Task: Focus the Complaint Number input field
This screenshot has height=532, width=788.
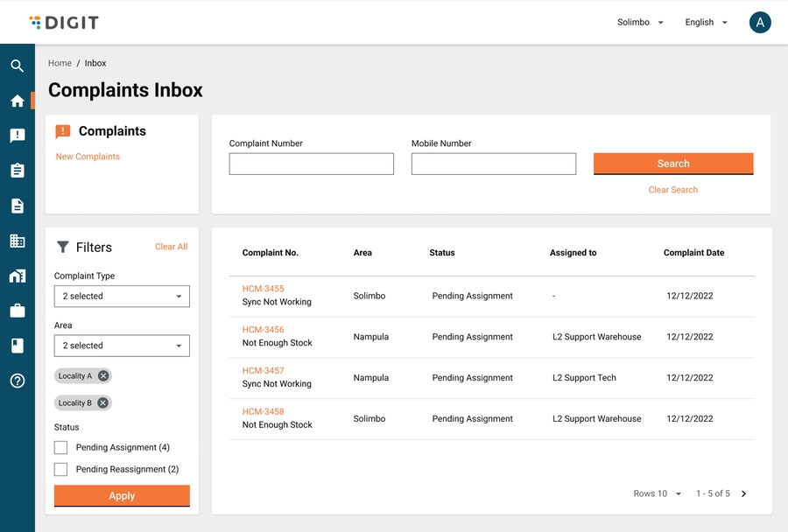Action: [x=311, y=164]
